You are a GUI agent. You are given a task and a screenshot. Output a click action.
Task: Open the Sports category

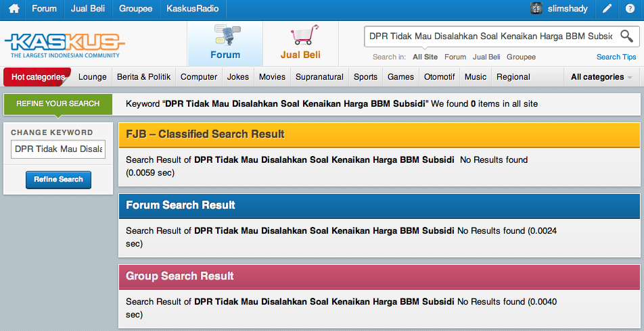coord(365,77)
